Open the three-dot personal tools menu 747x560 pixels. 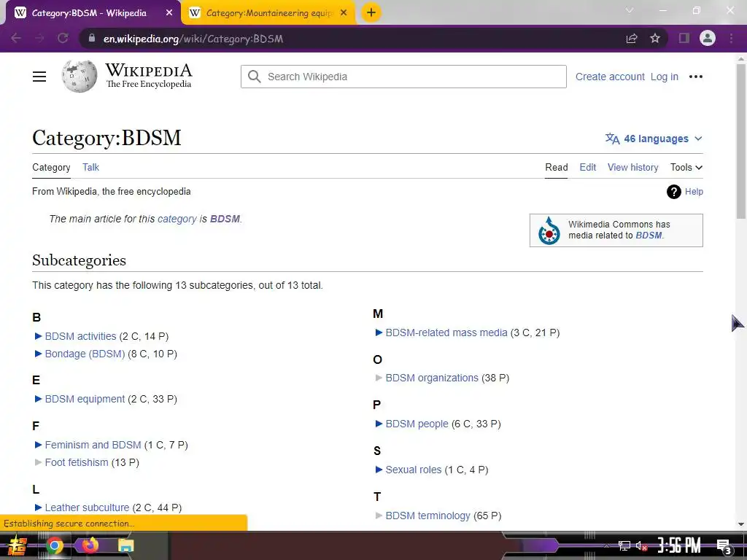click(695, 77)
